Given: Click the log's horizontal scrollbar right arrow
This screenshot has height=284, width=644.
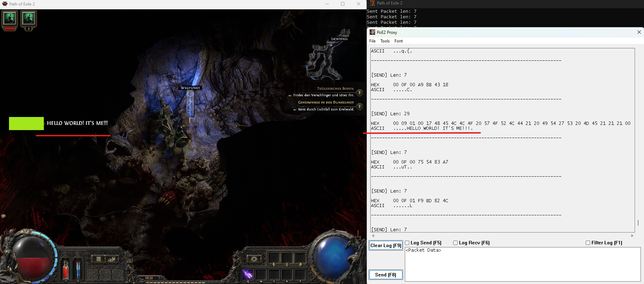Looking at the screenshot, I should (632, 236).
